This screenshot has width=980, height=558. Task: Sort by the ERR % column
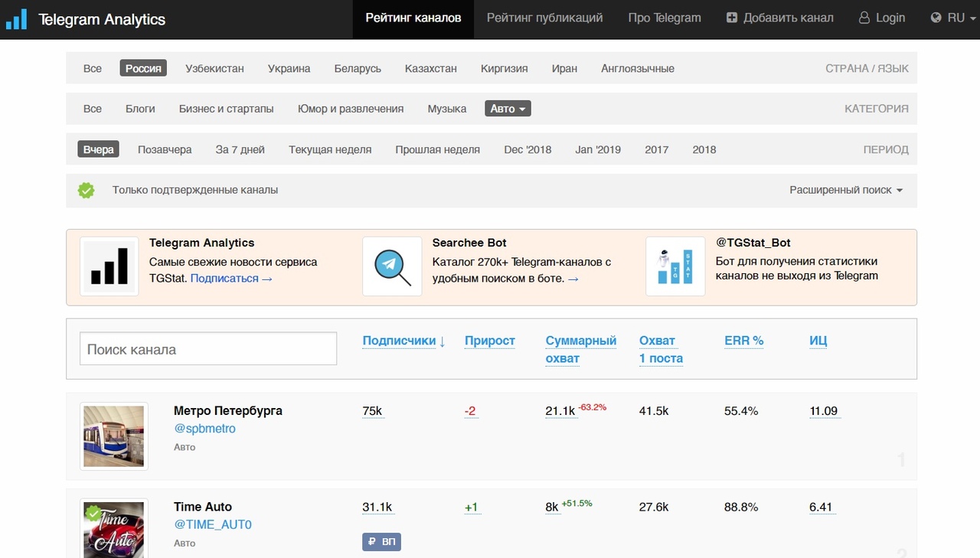(x=744, y=341)
